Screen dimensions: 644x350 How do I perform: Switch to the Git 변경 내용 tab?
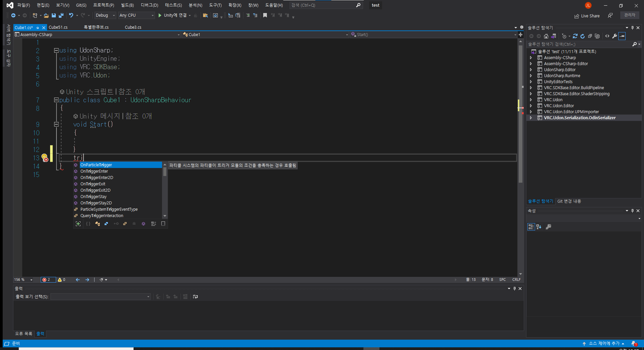coord(569,201)
